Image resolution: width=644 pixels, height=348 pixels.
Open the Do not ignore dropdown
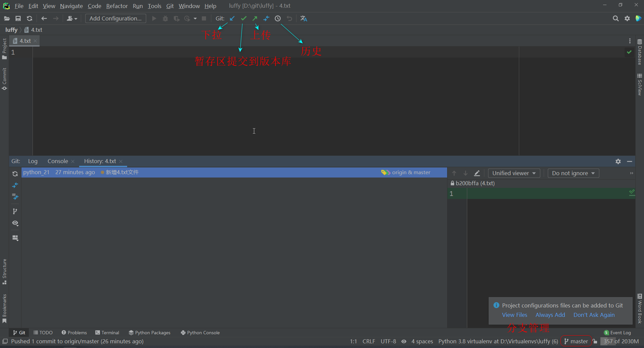pyautogui.click(x=573, y=173)
